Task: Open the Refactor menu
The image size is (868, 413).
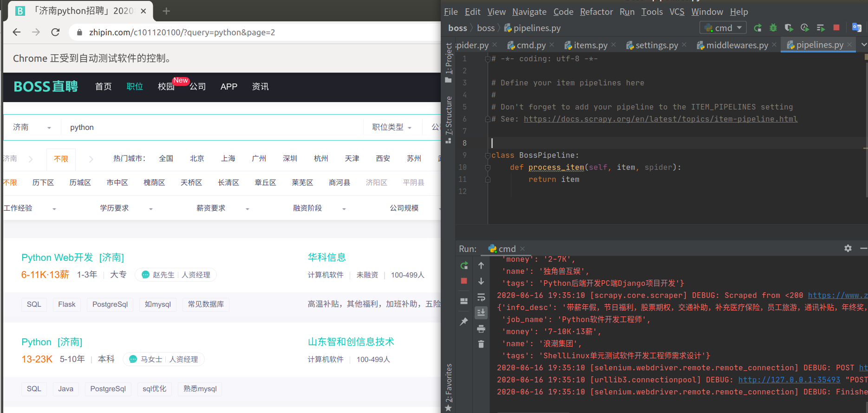Action: [596, 12]
